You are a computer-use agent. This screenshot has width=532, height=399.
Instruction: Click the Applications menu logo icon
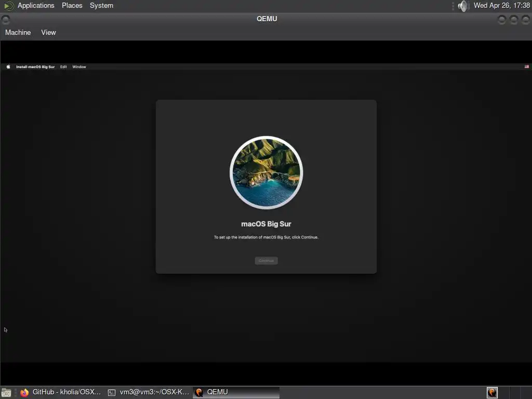[x=8, y=6]
